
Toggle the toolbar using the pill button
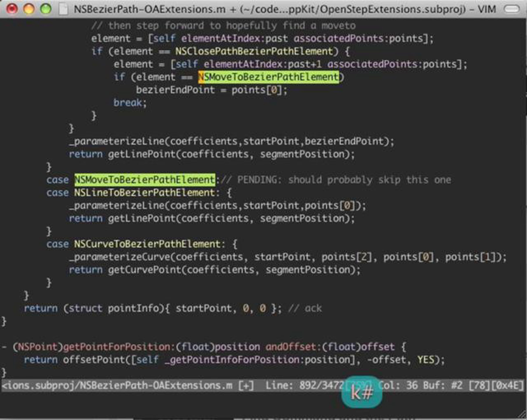(512, 9)
